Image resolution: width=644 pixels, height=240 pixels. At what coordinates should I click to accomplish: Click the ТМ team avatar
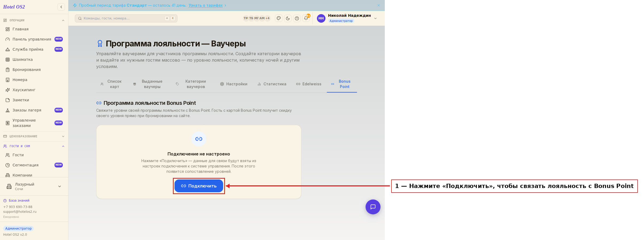[246, 18]
